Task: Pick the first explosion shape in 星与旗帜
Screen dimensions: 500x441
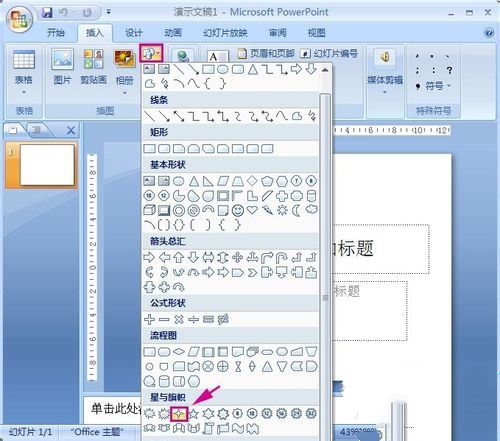Action: [x=149, y=414]
